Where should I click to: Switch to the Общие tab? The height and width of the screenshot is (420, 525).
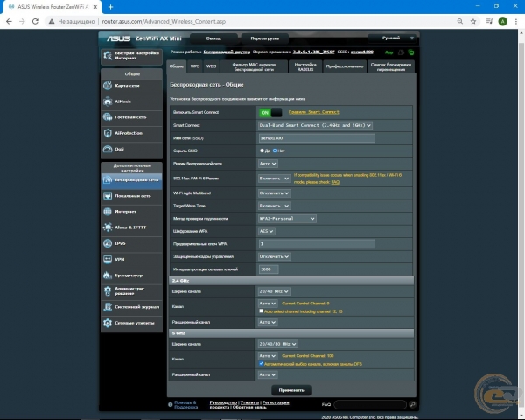click(176, 66)
